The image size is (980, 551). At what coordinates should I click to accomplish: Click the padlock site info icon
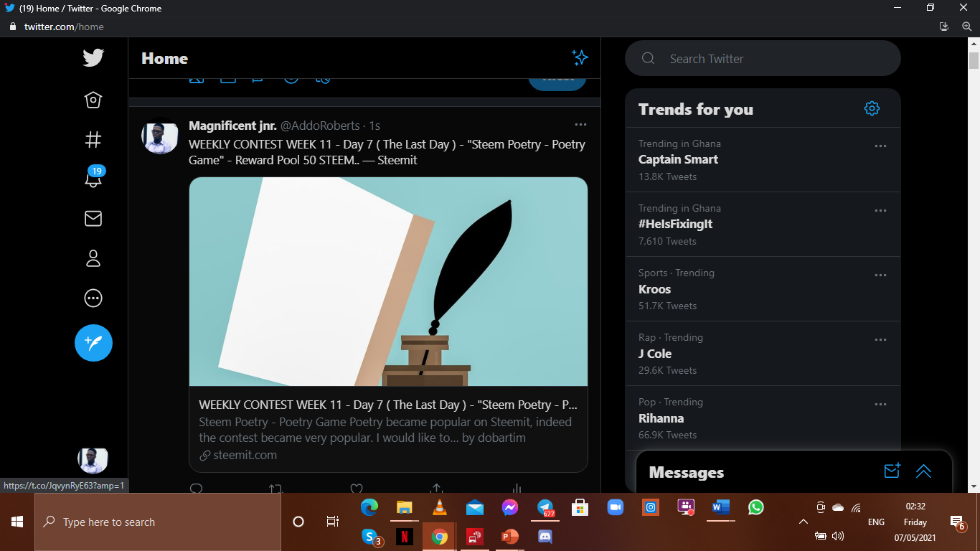[12, 27]
